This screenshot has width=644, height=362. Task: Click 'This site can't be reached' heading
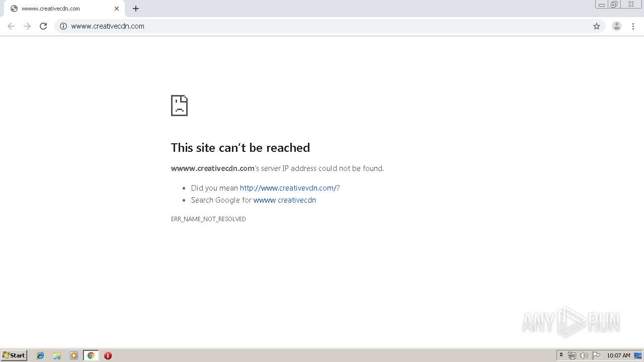(x=240, y=148)
